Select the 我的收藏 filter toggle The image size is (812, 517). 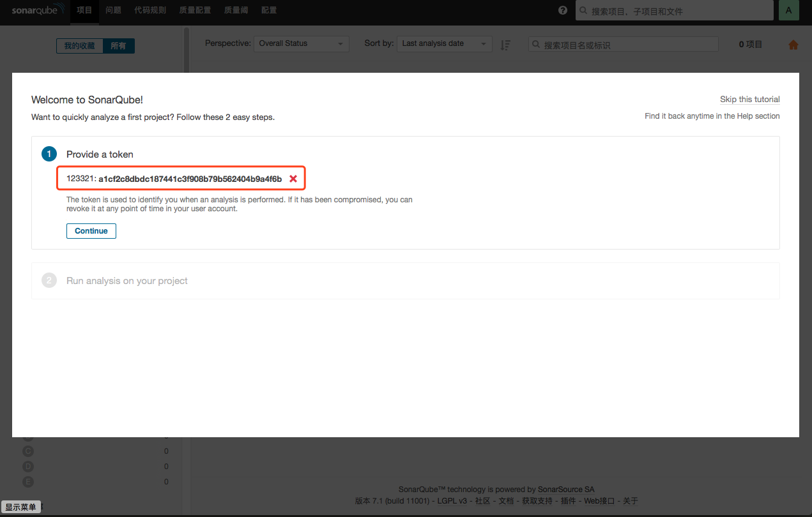(79, 46)
